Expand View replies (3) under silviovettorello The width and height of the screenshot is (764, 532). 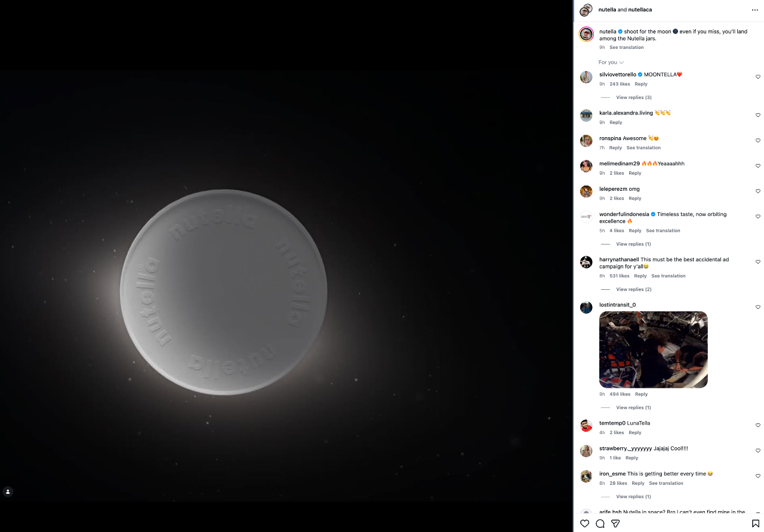[x=633, y=97]
